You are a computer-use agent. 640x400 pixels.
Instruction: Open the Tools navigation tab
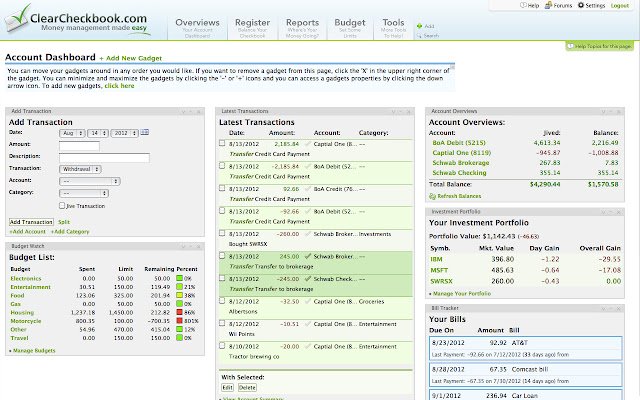[393, 28]
